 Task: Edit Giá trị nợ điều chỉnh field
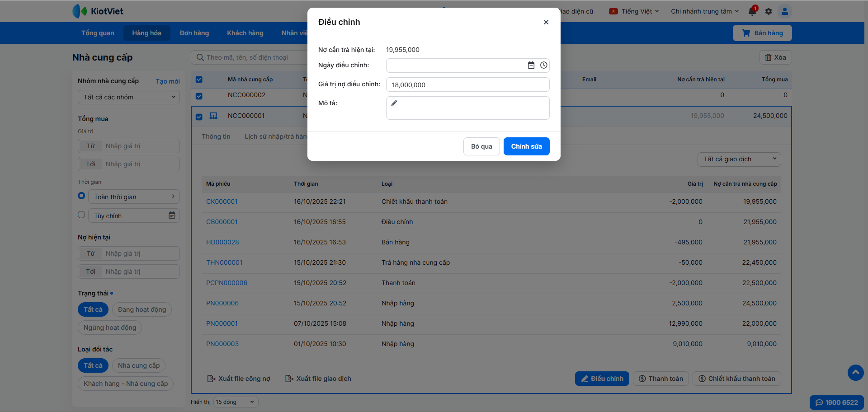tap(468, 84)
